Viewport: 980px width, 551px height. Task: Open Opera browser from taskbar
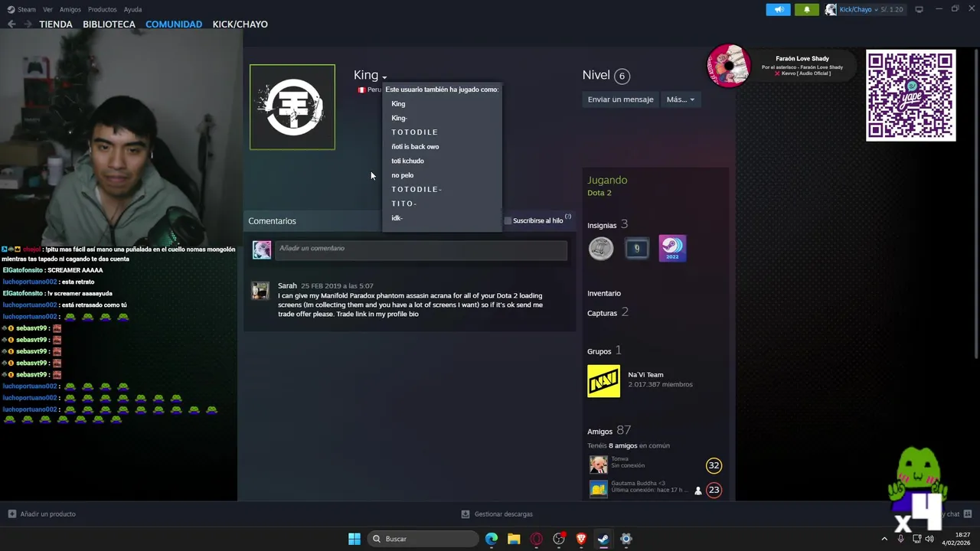(x=536, y=539)
